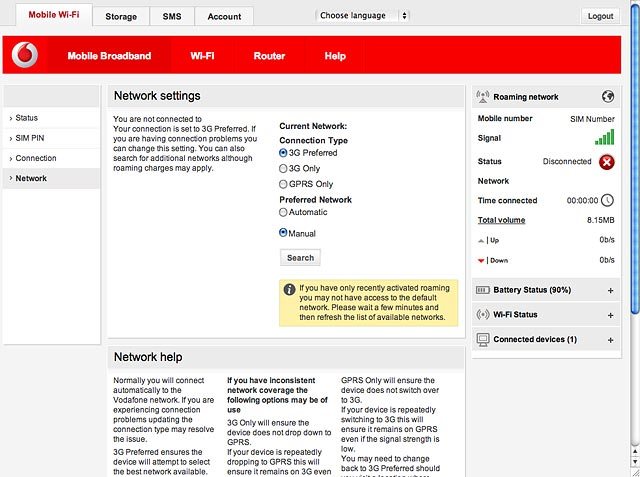
Task: Click the Network help heading
Action: click(148, 357)
